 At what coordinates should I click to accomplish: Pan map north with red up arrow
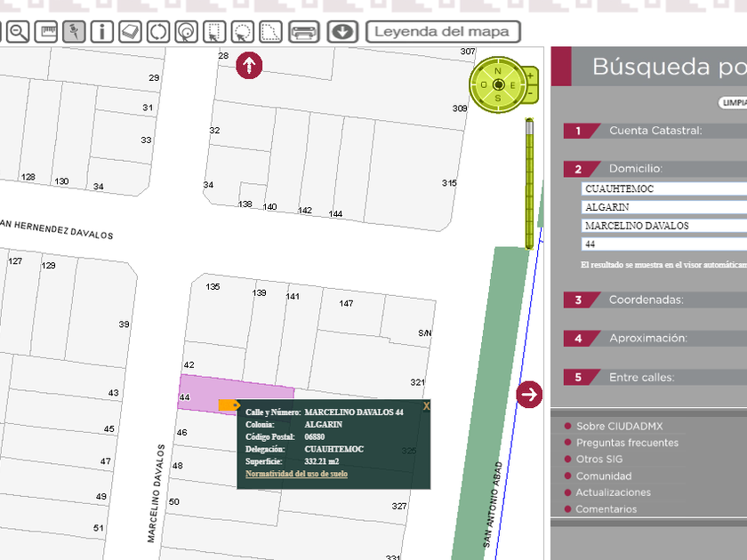pyautogui.click(x=249, y=65)
